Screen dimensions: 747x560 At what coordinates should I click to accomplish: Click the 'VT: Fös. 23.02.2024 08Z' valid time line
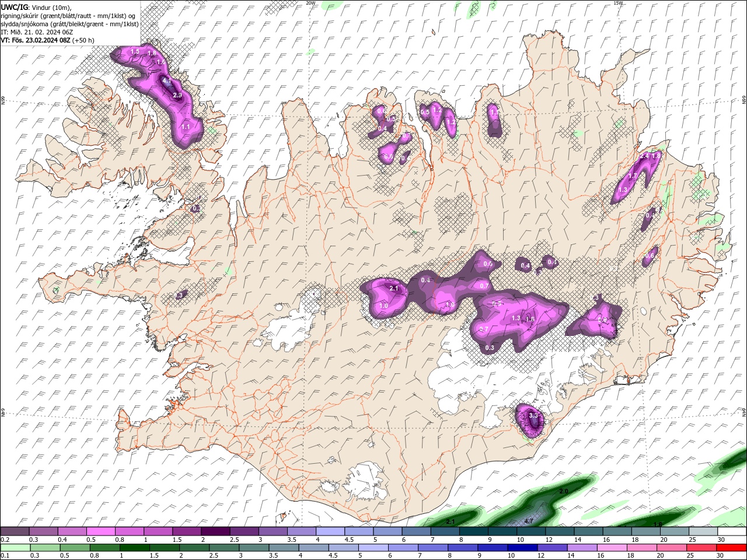click(48, 40)
